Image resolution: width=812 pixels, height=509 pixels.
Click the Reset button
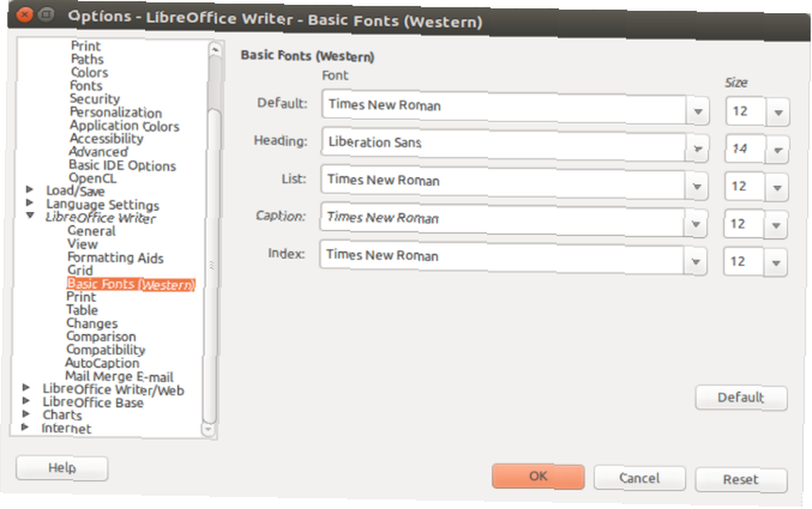click(x=741, y=480)
